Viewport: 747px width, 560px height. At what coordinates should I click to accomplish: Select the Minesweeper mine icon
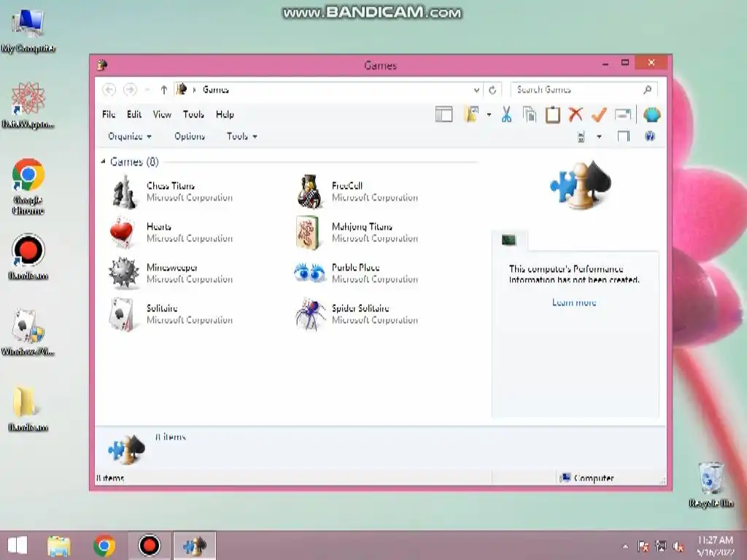(123, 273)
